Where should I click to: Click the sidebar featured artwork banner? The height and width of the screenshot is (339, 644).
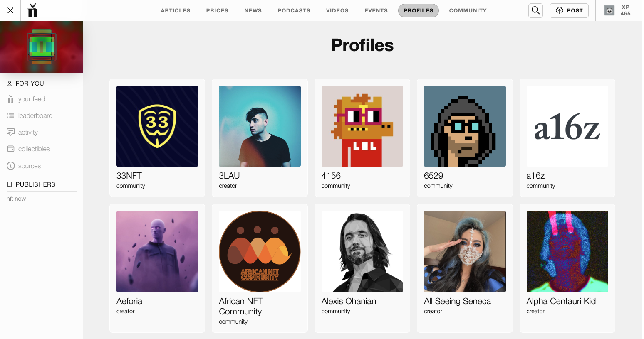click(x=42, y=47)
